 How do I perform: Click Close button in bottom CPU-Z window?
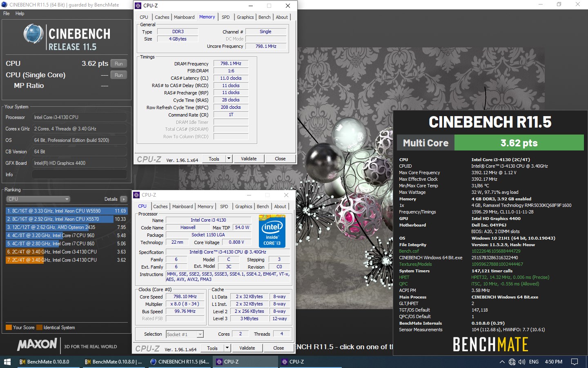[x=278, y=348]
